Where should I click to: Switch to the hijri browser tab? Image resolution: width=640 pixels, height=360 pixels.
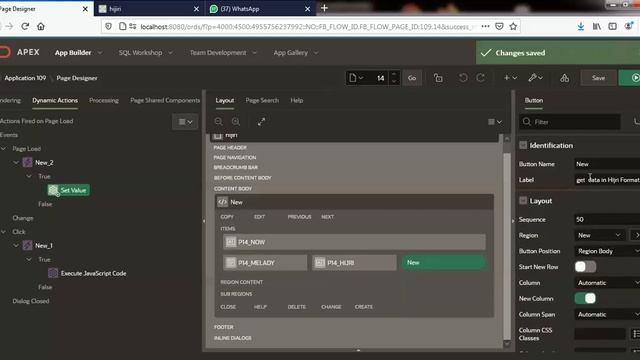[x=149, y=9]
